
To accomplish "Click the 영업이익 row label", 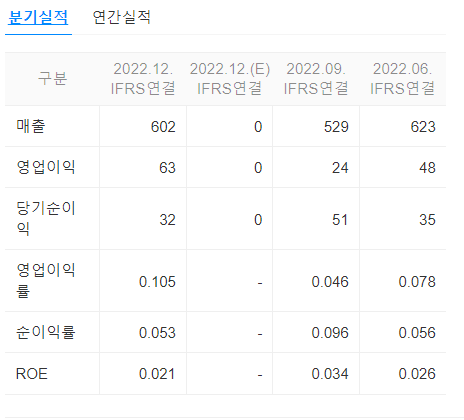I will pyautogui.click(x=46, y=167).
